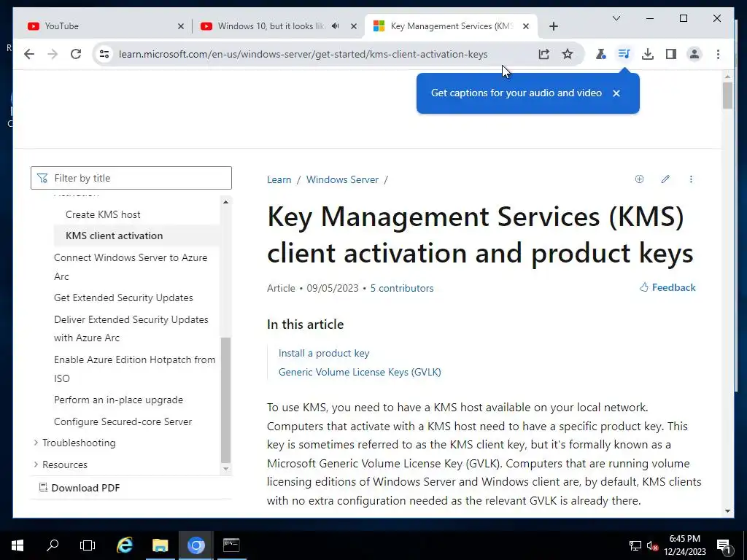This screenshot has width=747, height=560.
Task: Open article more actions menu
Action: tap(691, 179)
